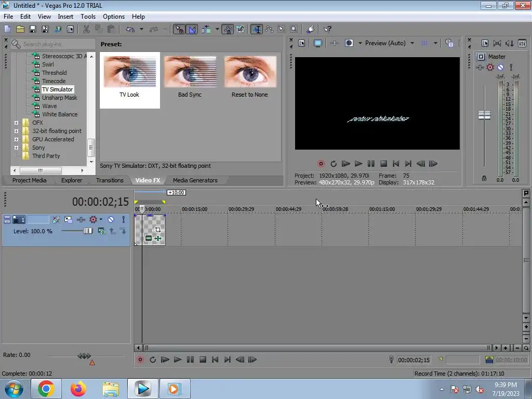
Task: Click the Undo arrow icon
Action: [130, 30]
